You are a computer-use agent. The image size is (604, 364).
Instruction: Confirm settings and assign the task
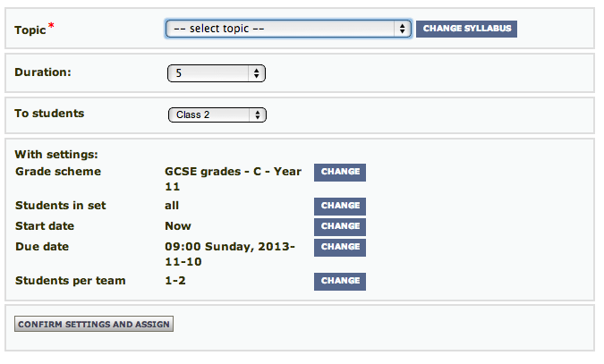94,324
